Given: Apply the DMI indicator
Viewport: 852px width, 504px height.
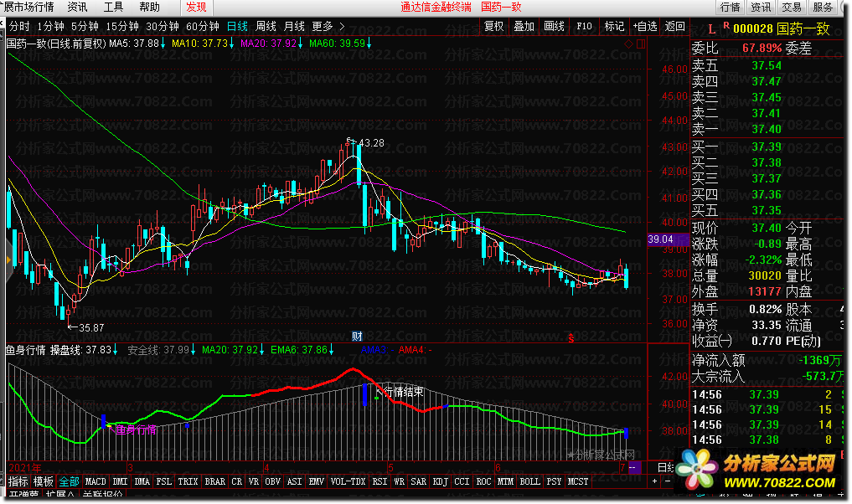Looking at the screenshot, I should click(x=120, y=481).
